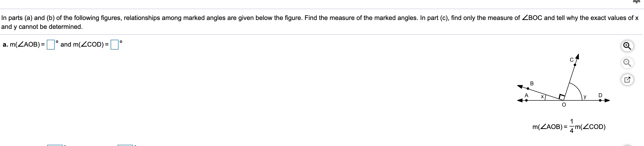Click the ∠BOC text in the instructions
The width and height of the screenshot is (644, 146).
[x=532, y=18]
